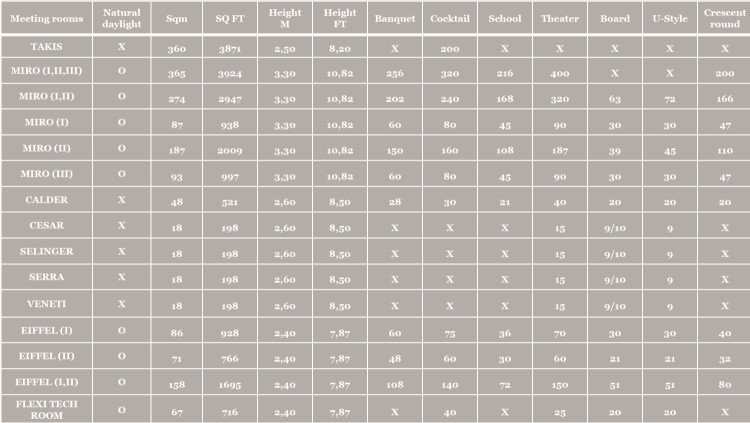Select the FLEXI TECH ROOM row label
The width and height of the screenshot is (750, 423).
coord(46,409)
